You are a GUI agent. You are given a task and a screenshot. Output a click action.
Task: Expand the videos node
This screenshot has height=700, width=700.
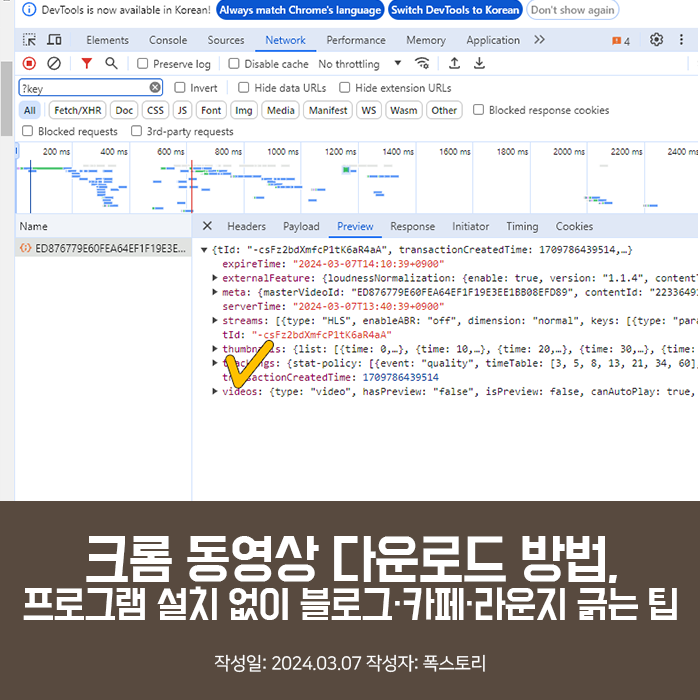tap(215, 391)
